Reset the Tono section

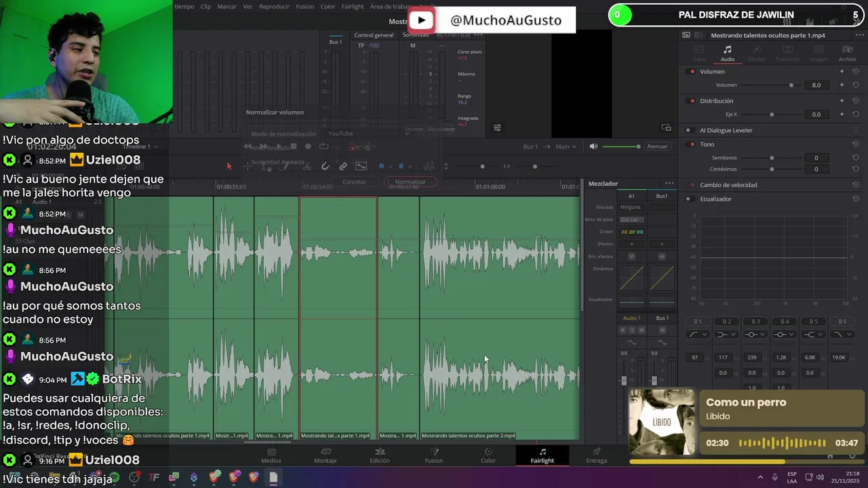[856, 144]
